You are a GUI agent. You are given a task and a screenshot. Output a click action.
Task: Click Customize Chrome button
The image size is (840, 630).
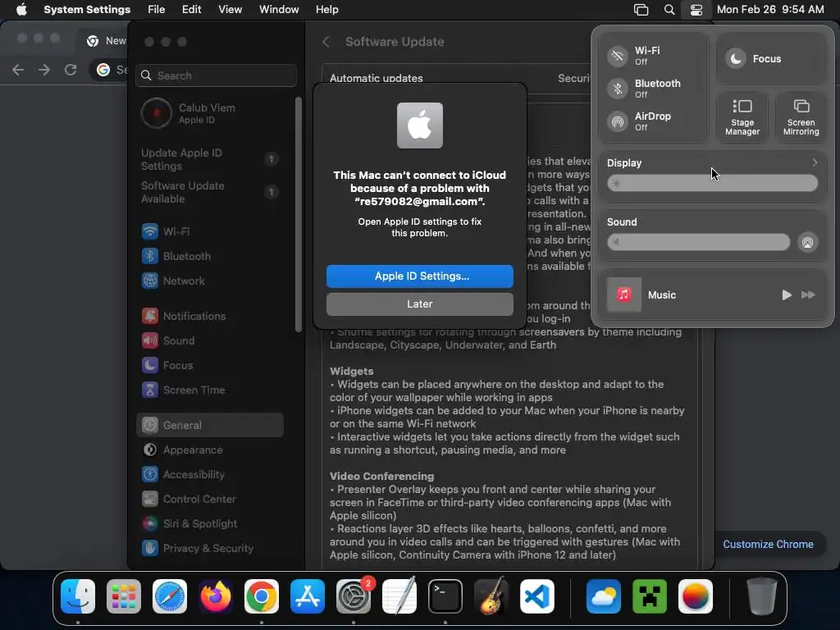click(x=768, y=545)
